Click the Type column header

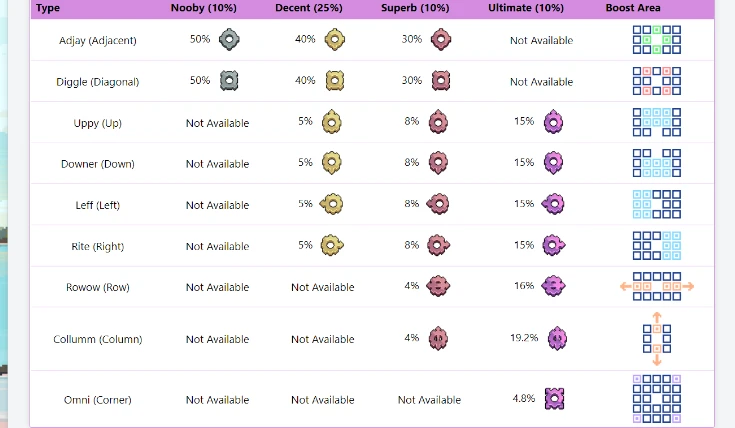coord(48,8)
